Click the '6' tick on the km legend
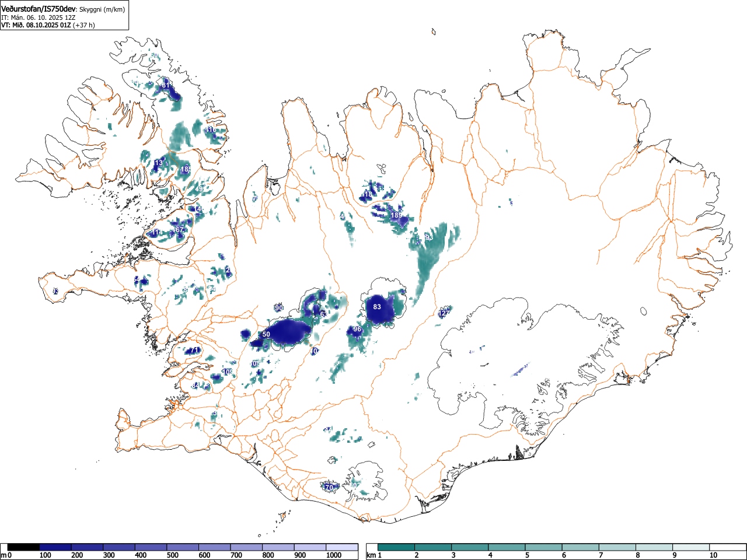Image resolution: width=747 pixels, height=560 pixels. [564, 555]
